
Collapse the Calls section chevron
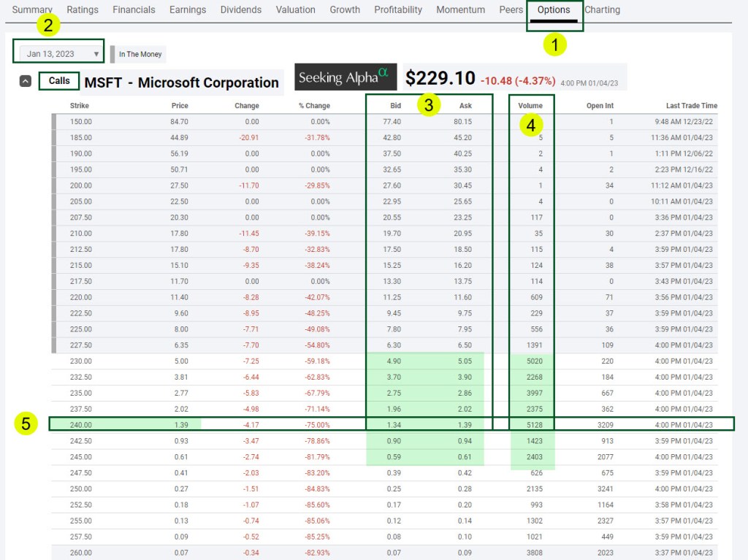pos(25,82)
